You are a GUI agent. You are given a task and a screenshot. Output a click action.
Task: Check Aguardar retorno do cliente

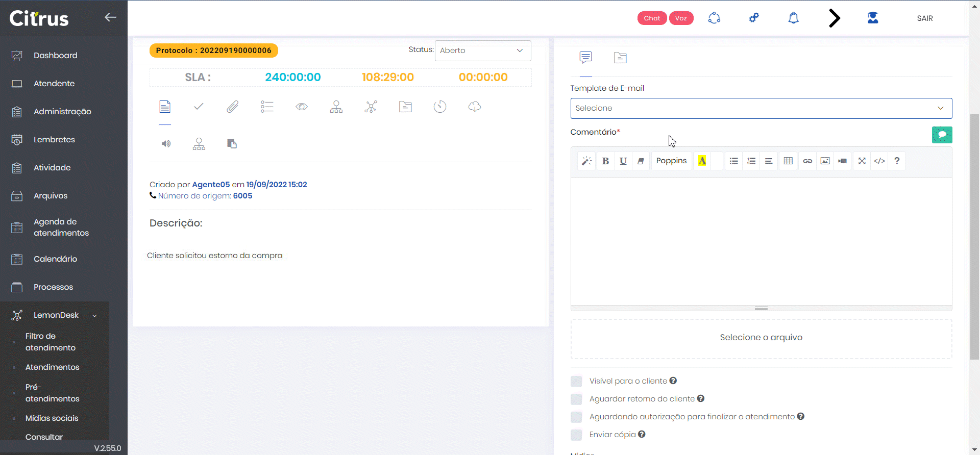pos(576,399)
